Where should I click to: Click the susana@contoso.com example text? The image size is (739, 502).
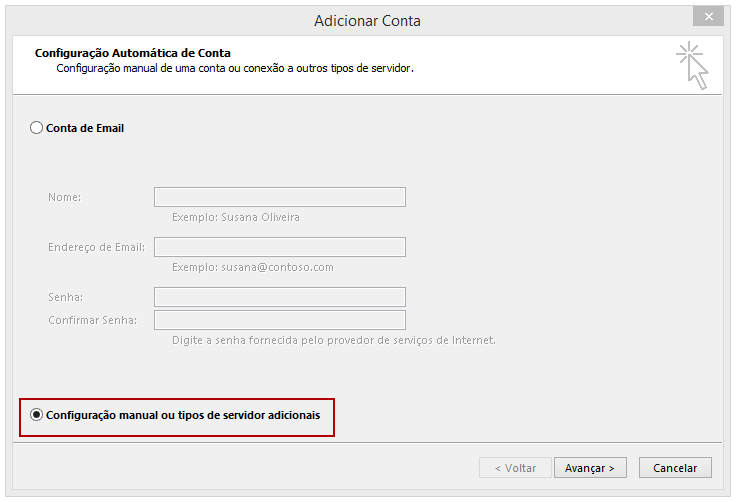tap(277, 267)
